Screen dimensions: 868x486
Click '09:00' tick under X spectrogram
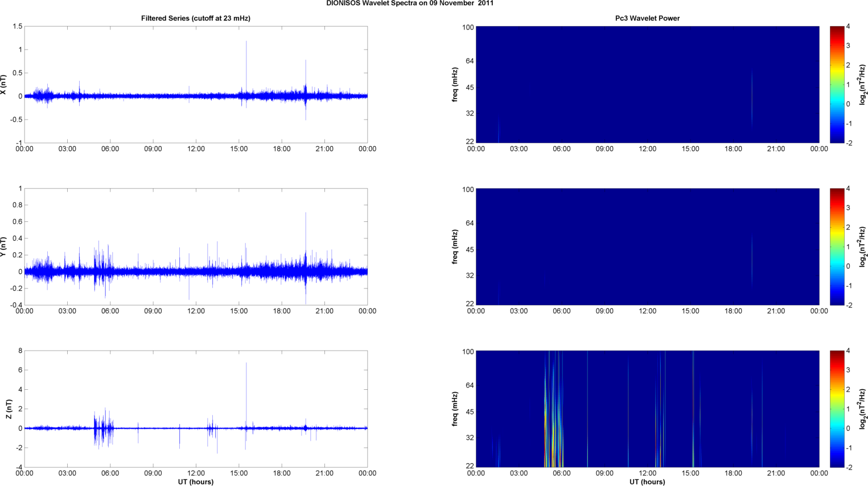pyautogui.click(x=604, y=149)
